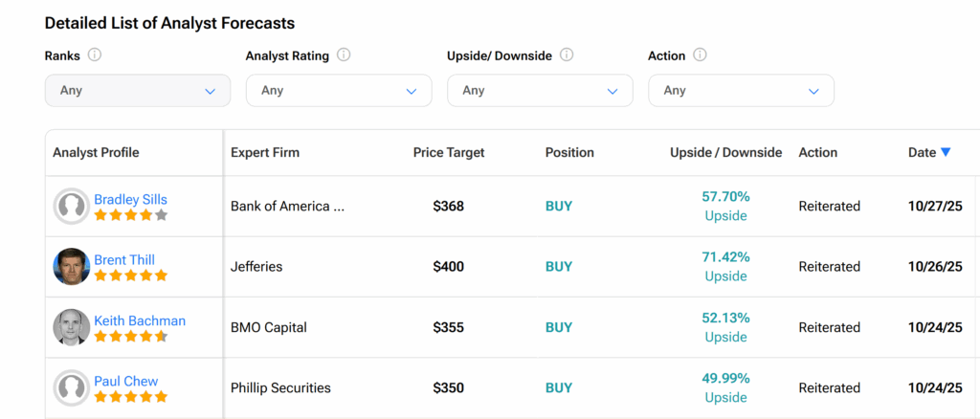
Task: Click the info icon beside Ranks
Action: click(94, 55)
